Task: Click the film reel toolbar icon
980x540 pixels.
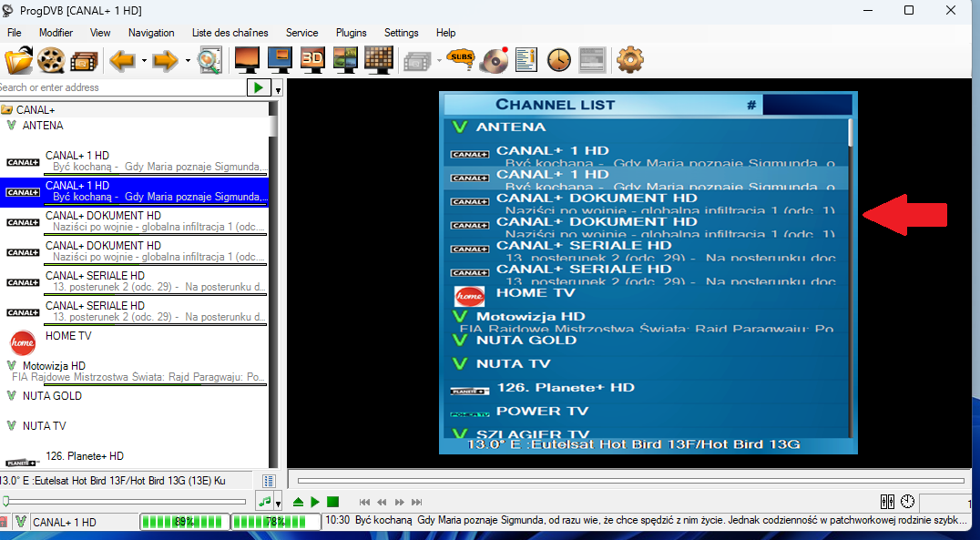Action: (51, 61)
